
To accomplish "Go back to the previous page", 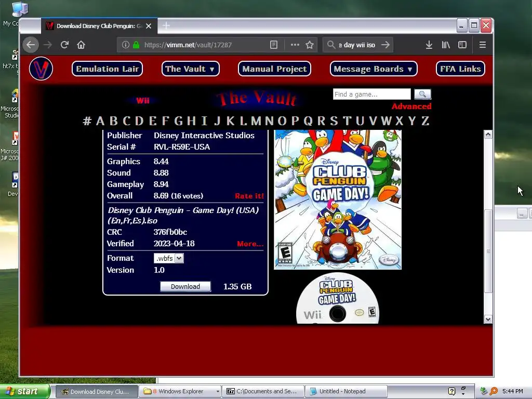I will coord(31,45).
